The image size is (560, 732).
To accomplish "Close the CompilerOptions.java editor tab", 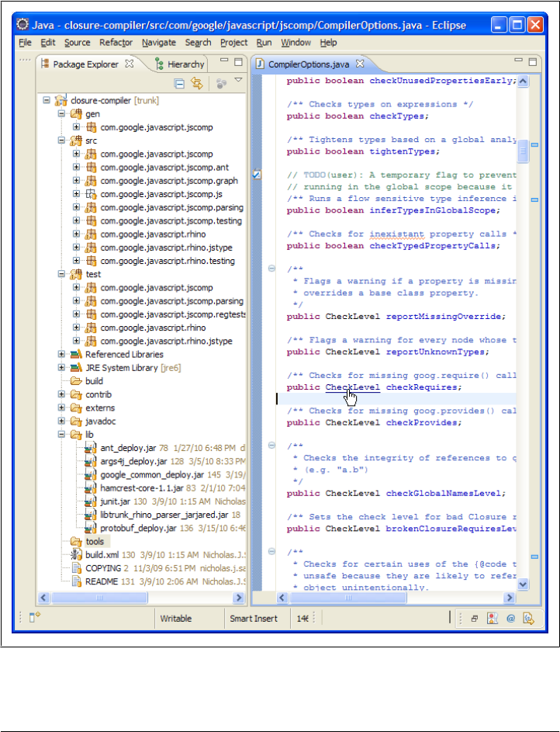I will [359, 64].
